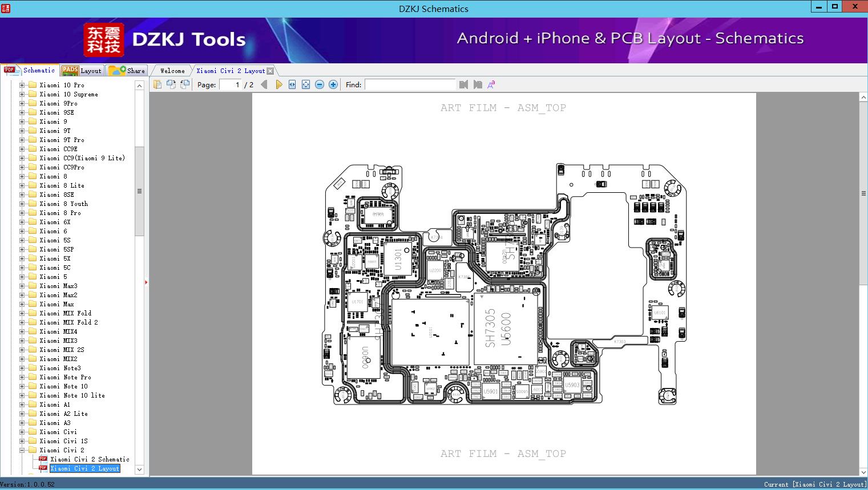This screenshot has width=868, height=490.
Task: Click the tree panel scroll-down arrow
Action: tap(139, 470)
